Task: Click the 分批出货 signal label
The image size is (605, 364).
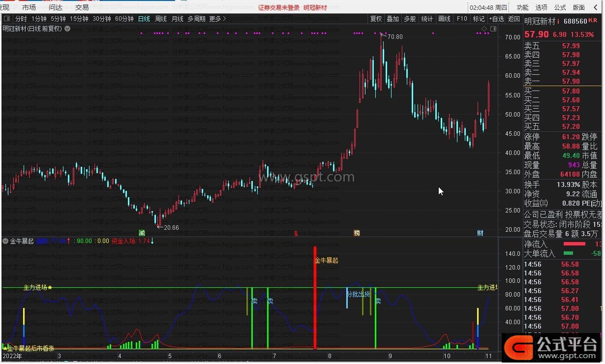Action: tap(358, 294)
